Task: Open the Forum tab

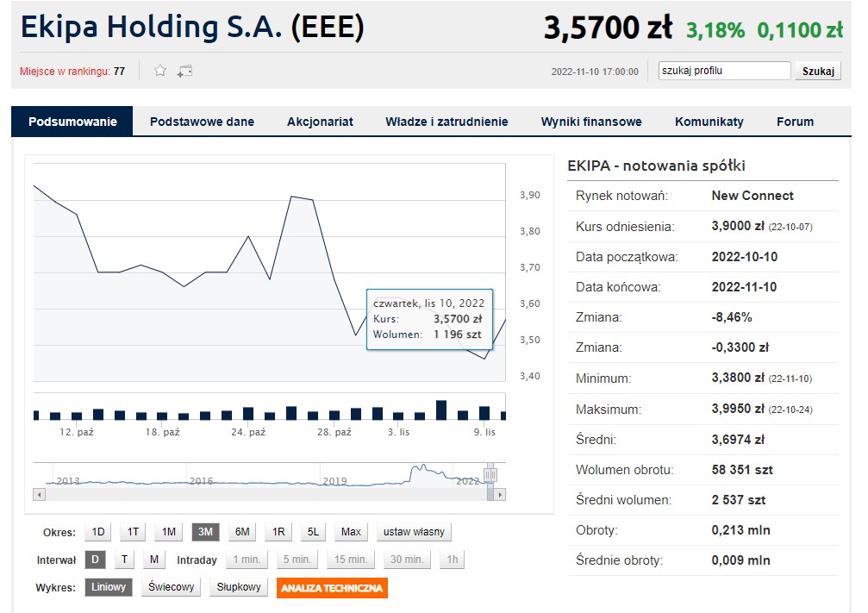Action: pyautogui.click(x=795, y=122)
